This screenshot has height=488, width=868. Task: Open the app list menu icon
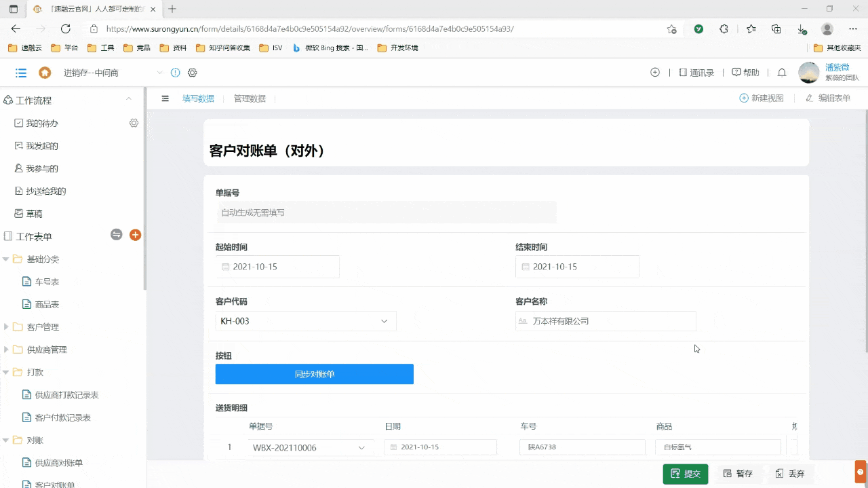pos(21,73)
